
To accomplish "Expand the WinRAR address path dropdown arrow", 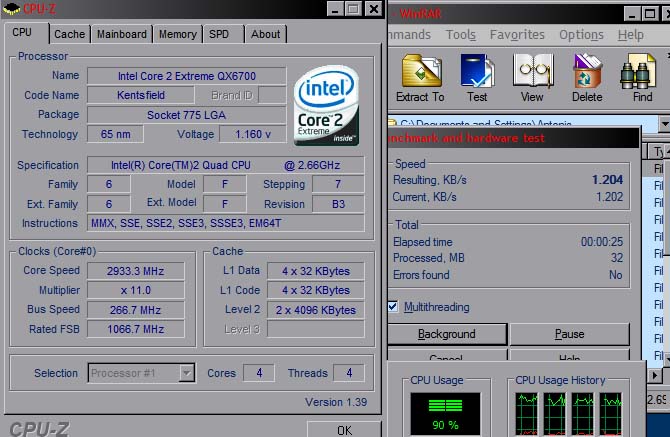I will [664, 124].
